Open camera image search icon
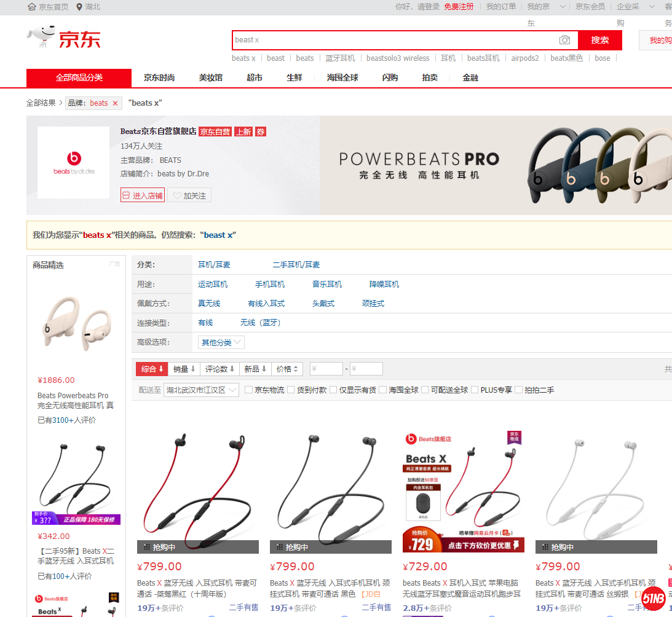672x617 pixels. coord(564,40)
